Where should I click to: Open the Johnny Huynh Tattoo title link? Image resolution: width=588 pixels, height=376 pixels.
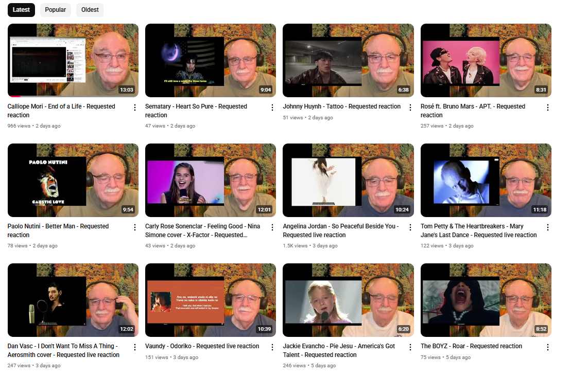click(x=341, y=106)
